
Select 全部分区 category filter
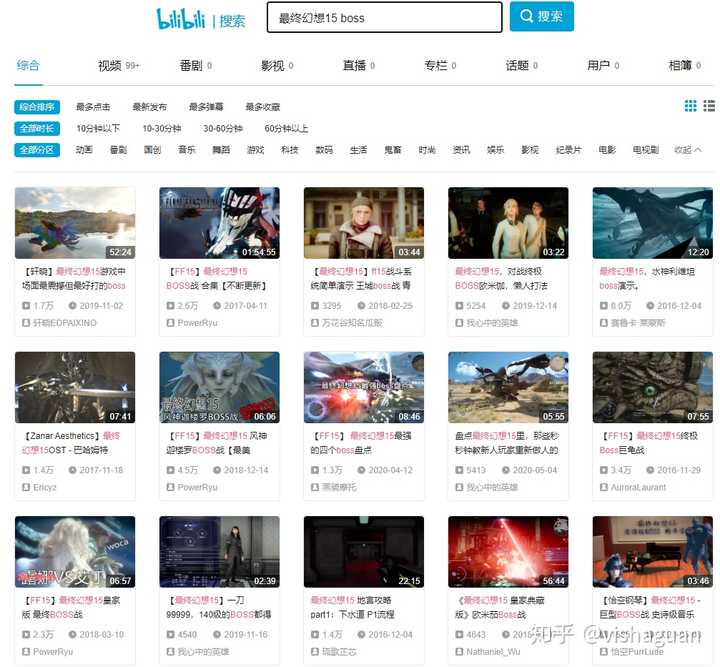(37, 150)
